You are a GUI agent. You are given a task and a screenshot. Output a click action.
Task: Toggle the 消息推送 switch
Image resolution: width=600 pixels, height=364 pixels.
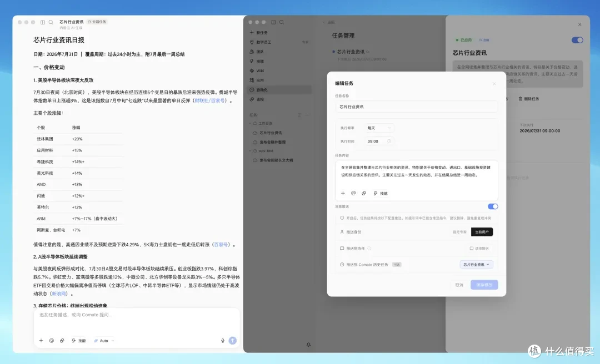[492, 206]
